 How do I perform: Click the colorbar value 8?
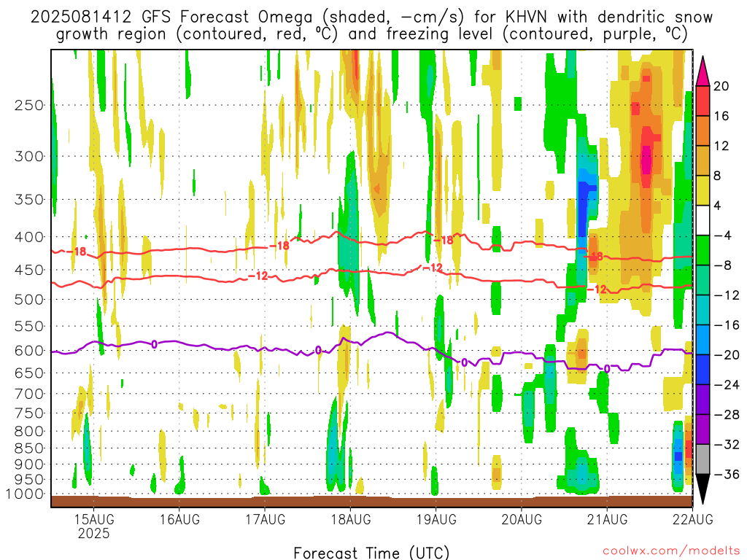(x=718, y=176)
